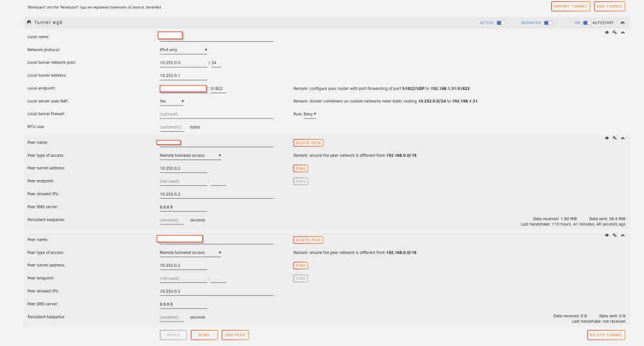Screen dimensions: 644x346
Task: Click the key icon in the tunnel wg0 section
Action: 614,32
